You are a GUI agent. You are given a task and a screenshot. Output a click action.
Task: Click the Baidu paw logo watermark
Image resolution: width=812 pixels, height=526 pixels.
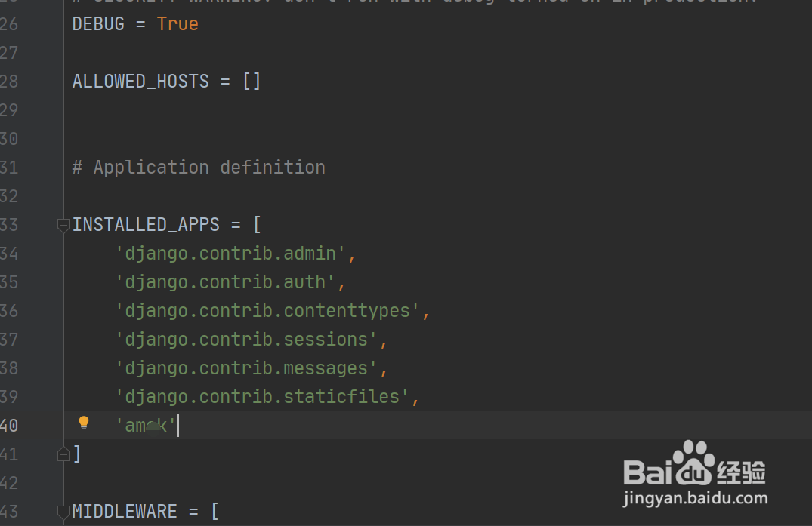[x=693, y=463]
